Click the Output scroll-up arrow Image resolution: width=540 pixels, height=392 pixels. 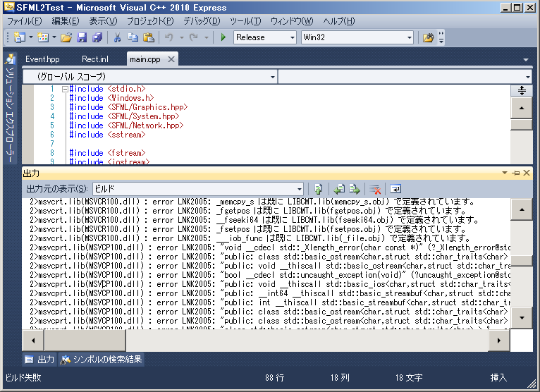[522, 209]
